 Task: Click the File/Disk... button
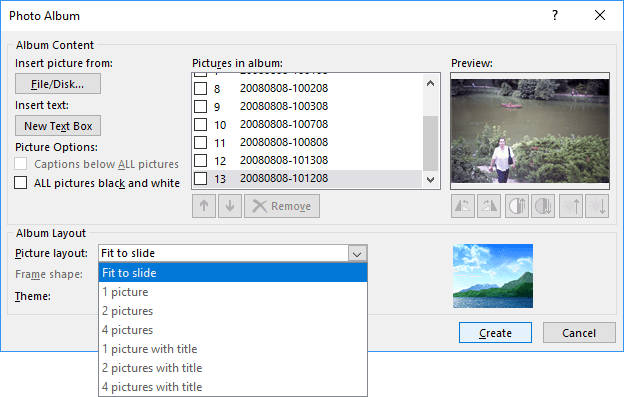pyautogui.click(x=58, y=84)
